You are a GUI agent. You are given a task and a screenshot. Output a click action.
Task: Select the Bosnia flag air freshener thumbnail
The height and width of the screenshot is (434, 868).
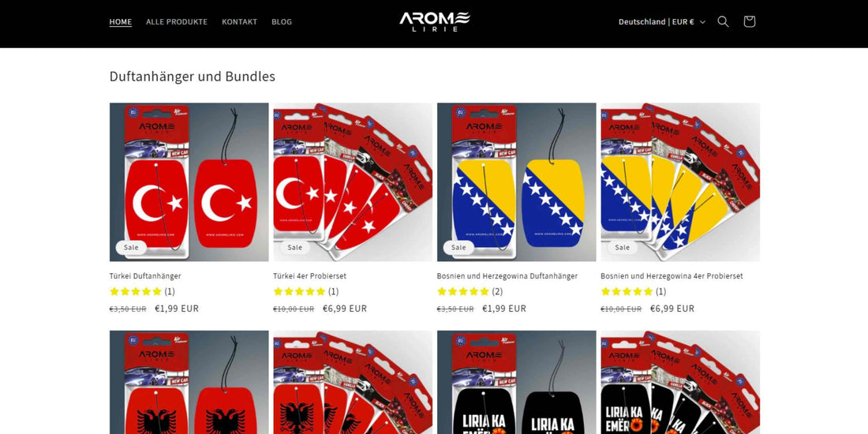pyautogui.click(x=517, y=182)
